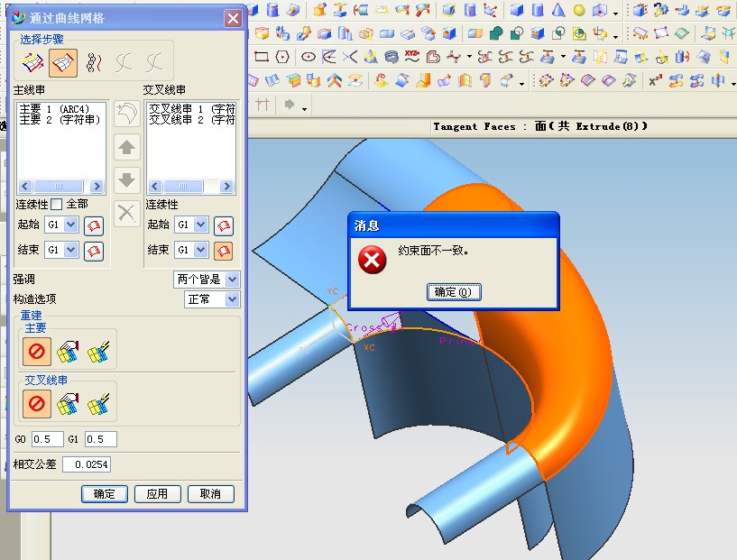Click the G1 tolerance field 0.5
The image size is (737, 560).
tap(101, 439)
